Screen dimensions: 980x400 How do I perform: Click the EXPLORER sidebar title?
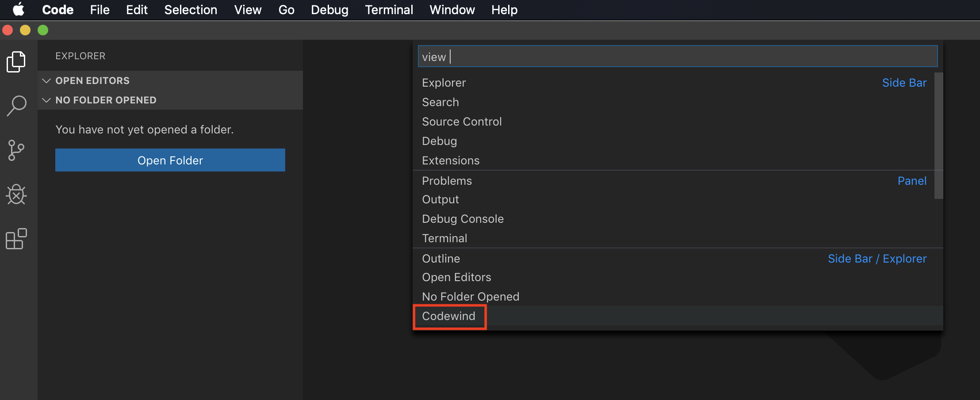click(x=80, y=56)
